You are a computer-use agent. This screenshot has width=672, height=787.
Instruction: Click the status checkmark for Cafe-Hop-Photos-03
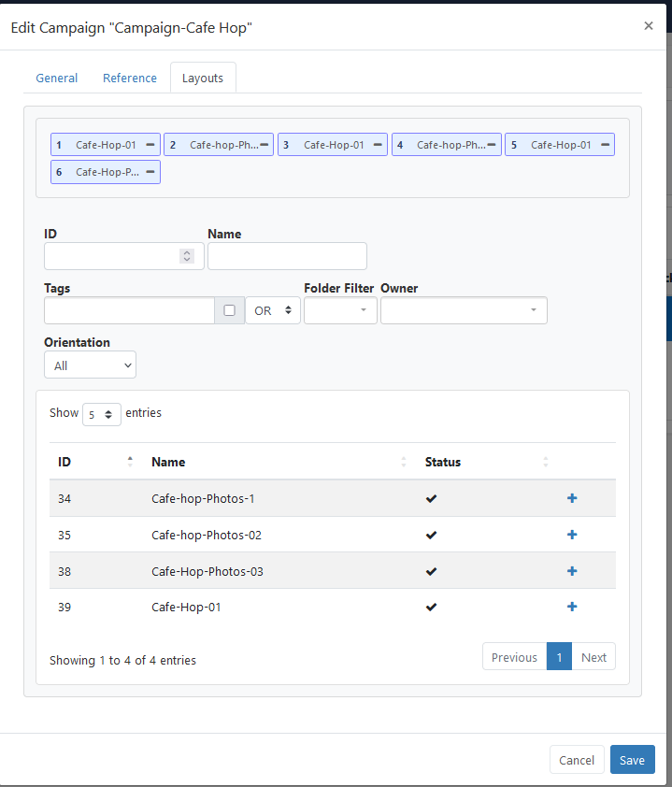pos(431,571)
